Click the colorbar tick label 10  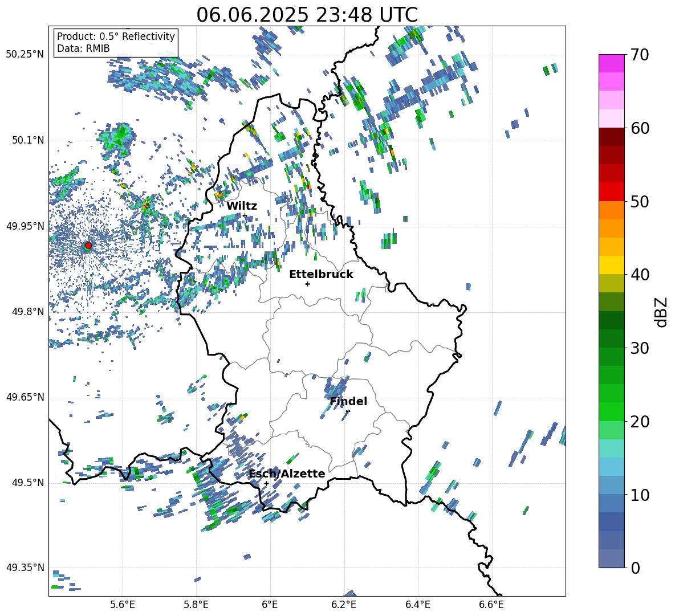[x=640, y=495]
